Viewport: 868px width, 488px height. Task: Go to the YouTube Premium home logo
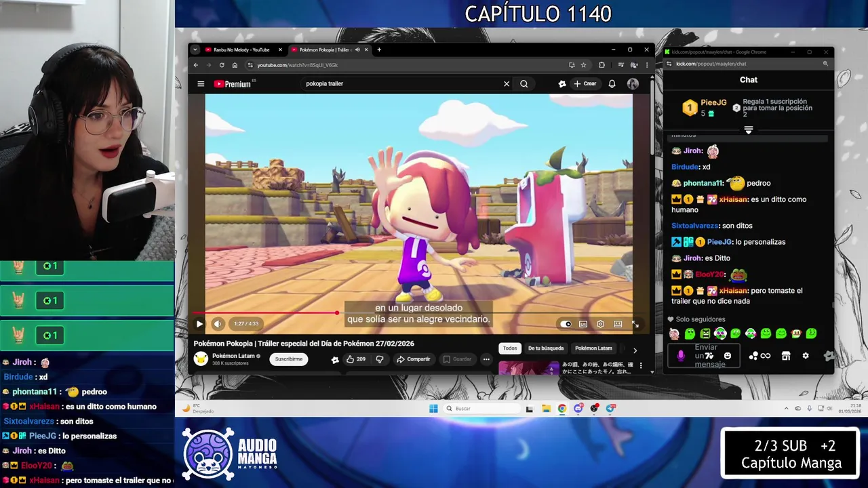point(233,84)
